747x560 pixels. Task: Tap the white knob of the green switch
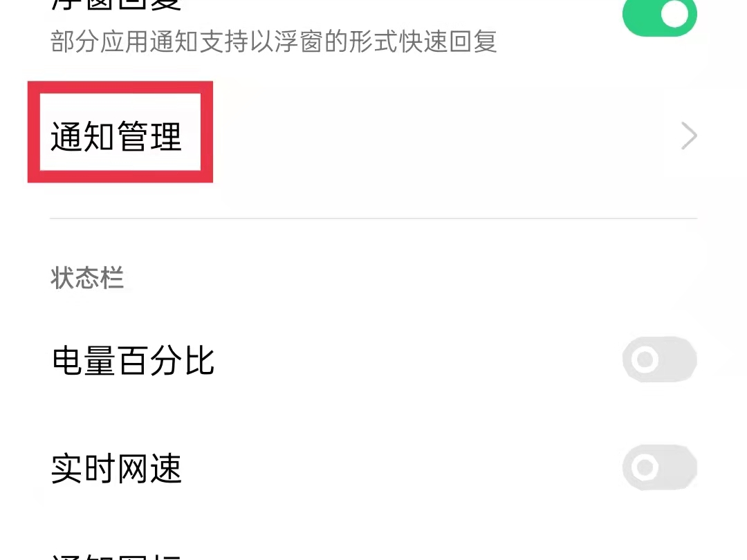point(675,15)
